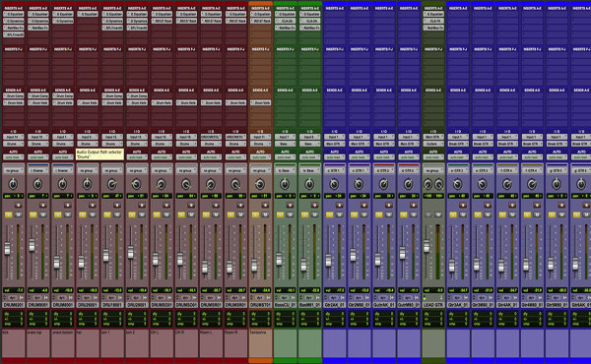The height and width of the screenshot is (364, 591).
Task: Mute the hat track
Action: (93, 214)
